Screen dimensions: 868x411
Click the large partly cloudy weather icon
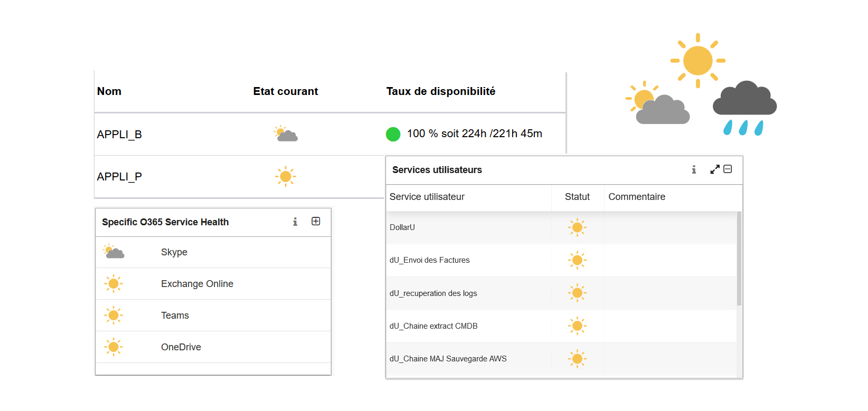click(657, 102)
